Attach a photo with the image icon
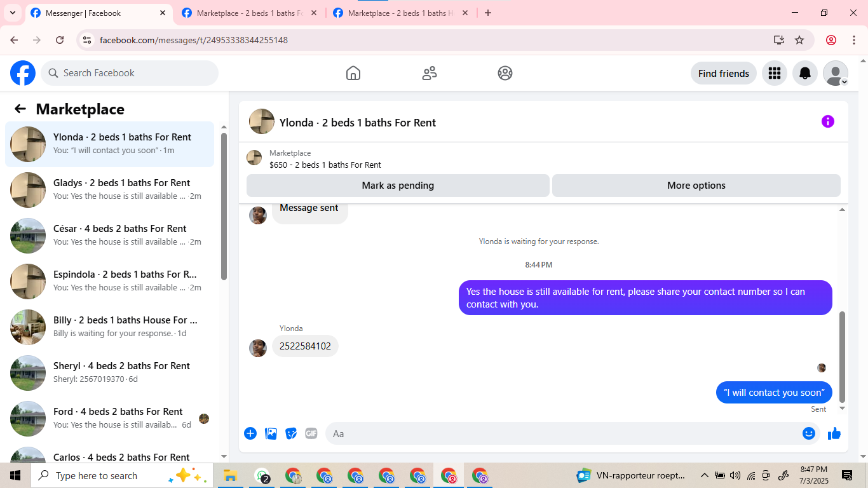868x488 pixels. tap(271, 433)
